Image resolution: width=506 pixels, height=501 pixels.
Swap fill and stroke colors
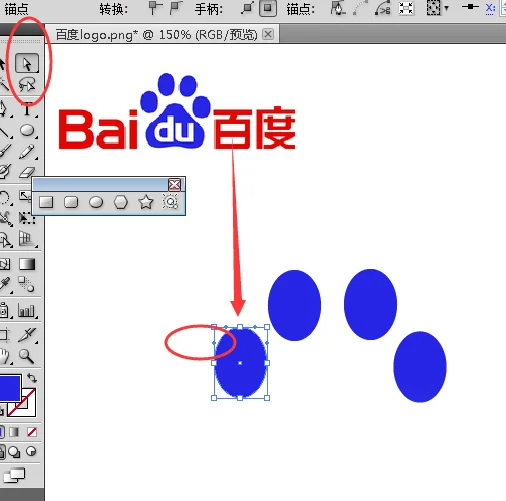tap(32, 378)
